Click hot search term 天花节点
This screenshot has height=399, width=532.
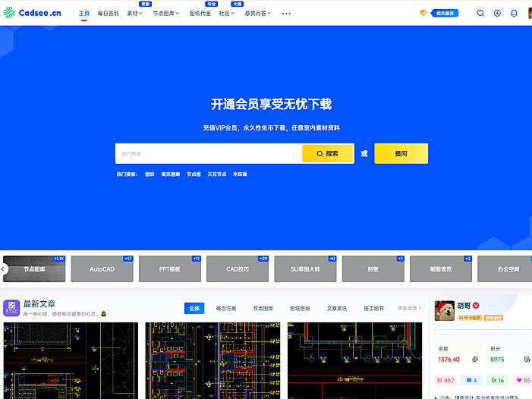tap(217, 174)
